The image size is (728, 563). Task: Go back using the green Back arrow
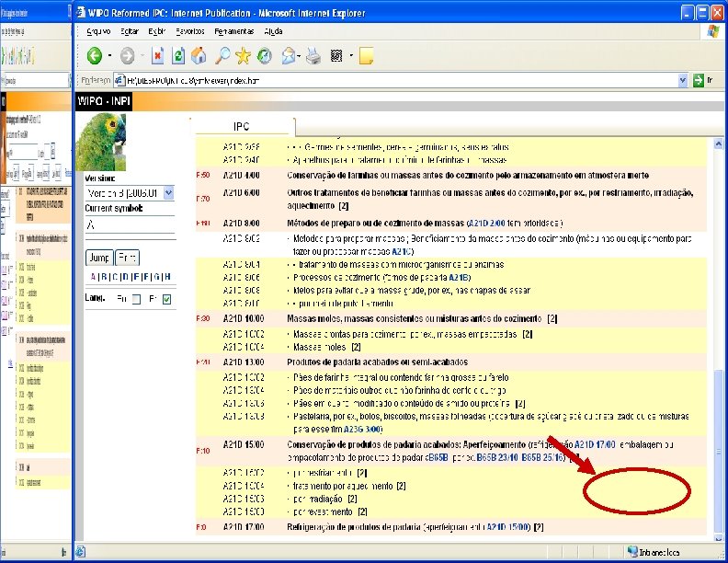(x=95, y=56)
